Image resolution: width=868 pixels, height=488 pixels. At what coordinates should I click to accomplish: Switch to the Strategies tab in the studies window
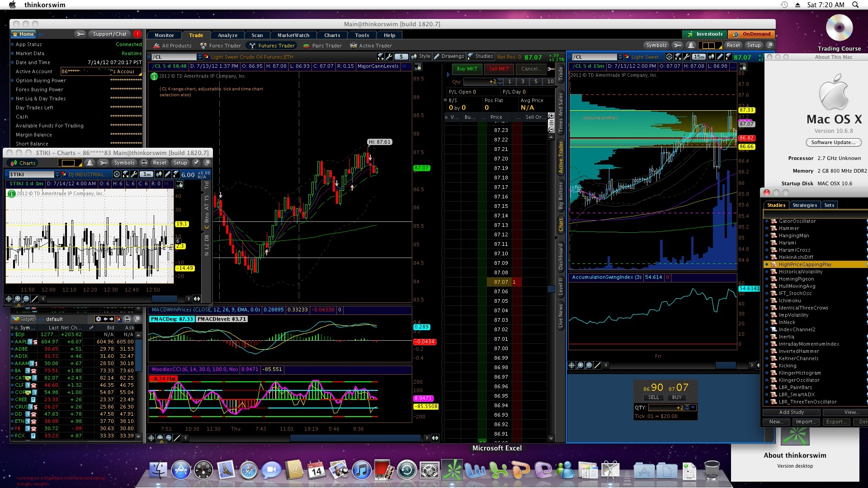[805, 205]
